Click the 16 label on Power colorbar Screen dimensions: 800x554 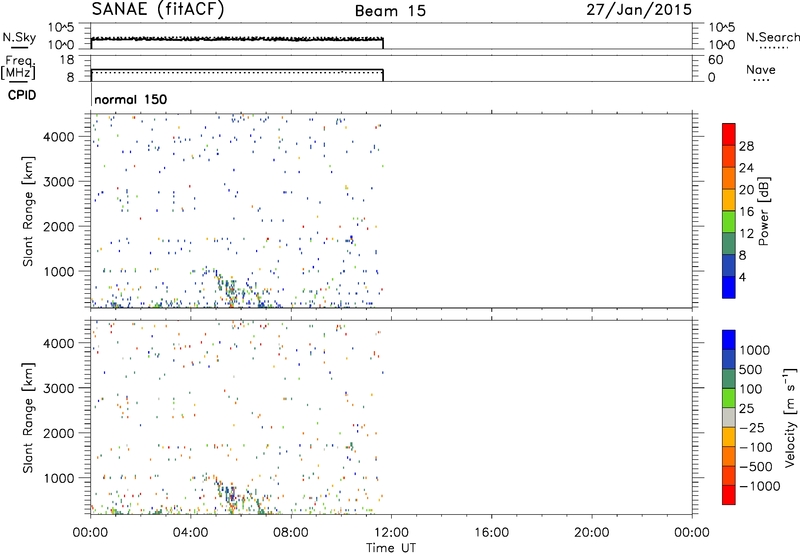point(746,212)
